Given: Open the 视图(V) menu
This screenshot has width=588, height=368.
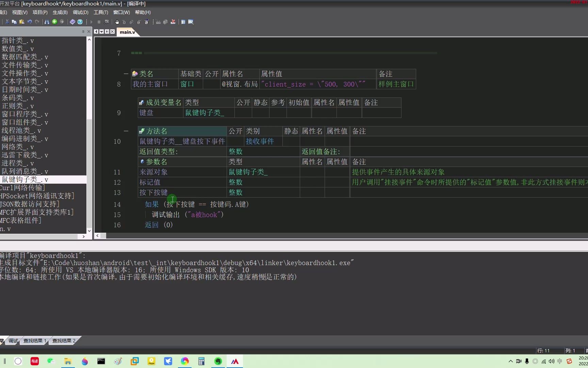Looking at the screenshot, I should (20, 12).
